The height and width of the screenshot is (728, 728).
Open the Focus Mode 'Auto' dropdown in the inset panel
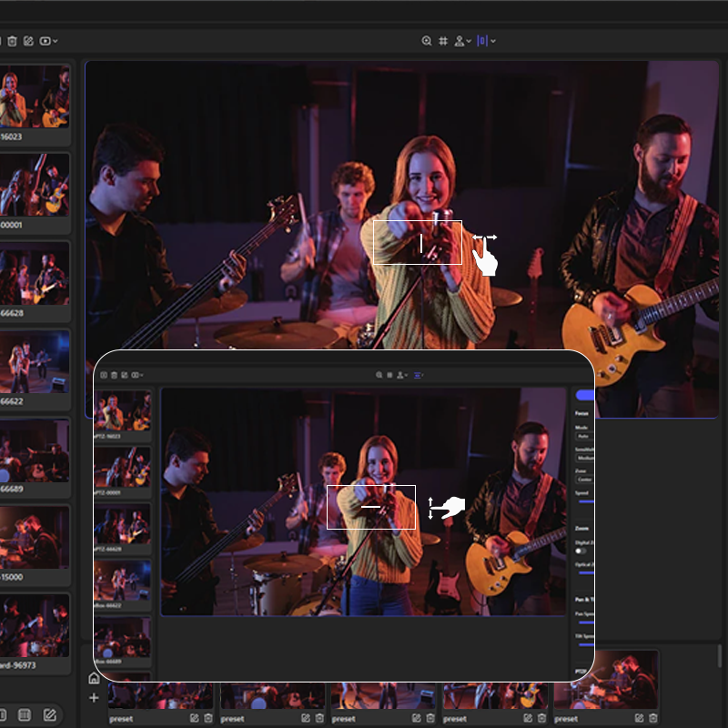583,436
